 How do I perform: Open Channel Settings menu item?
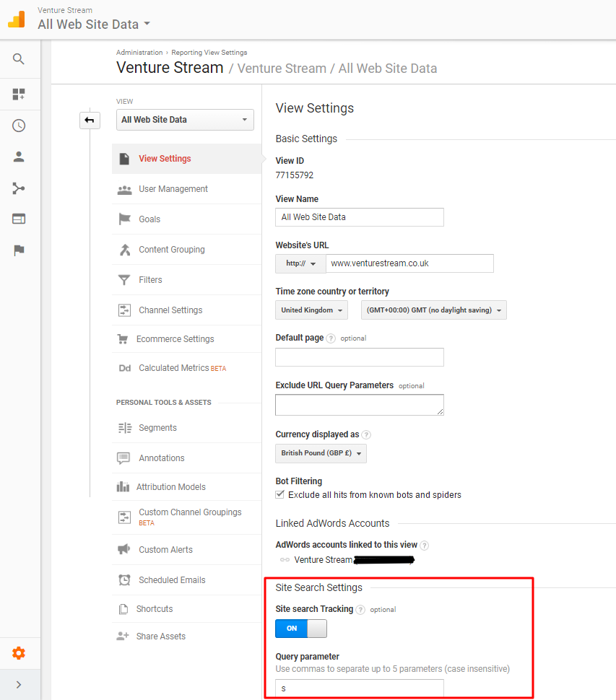(x=187, y=310)
